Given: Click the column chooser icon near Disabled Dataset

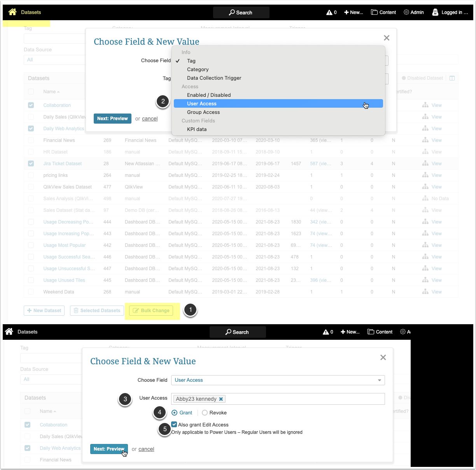Looking at the screenshot, I should click(x=452, y=78).
